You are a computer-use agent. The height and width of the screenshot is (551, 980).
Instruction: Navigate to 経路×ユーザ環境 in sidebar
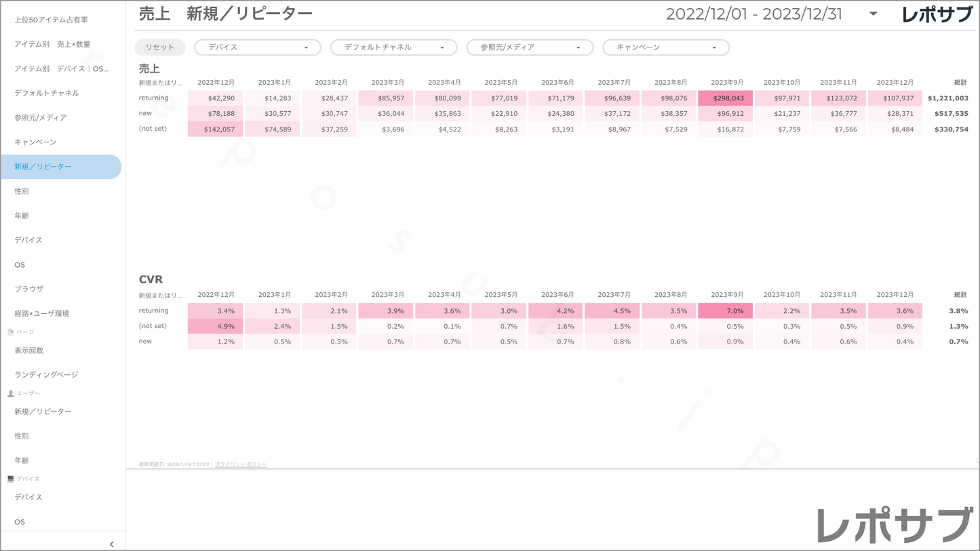(x=42, y=313)
